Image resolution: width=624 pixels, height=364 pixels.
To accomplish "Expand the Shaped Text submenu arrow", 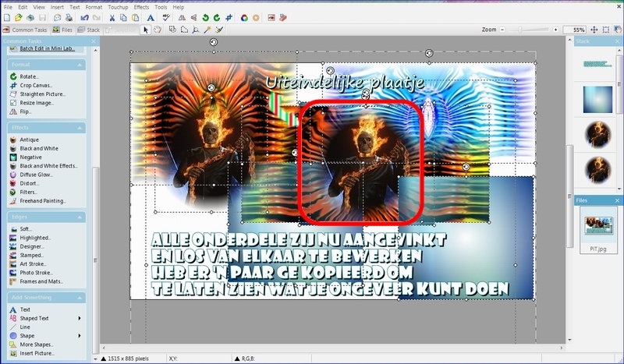I will coord(80,318).
